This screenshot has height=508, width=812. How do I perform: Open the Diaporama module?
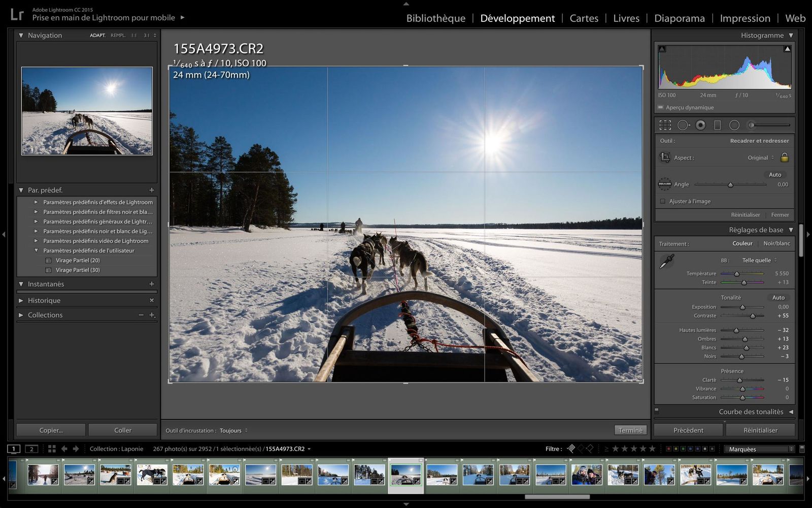680,18
